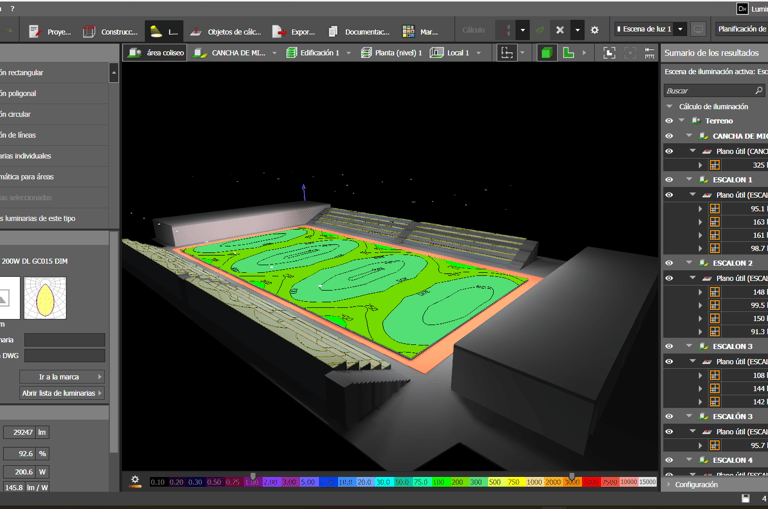Click the 95.1 result grid icon
The height and width of the screenshot is (509, 768).
coord(715,209)
